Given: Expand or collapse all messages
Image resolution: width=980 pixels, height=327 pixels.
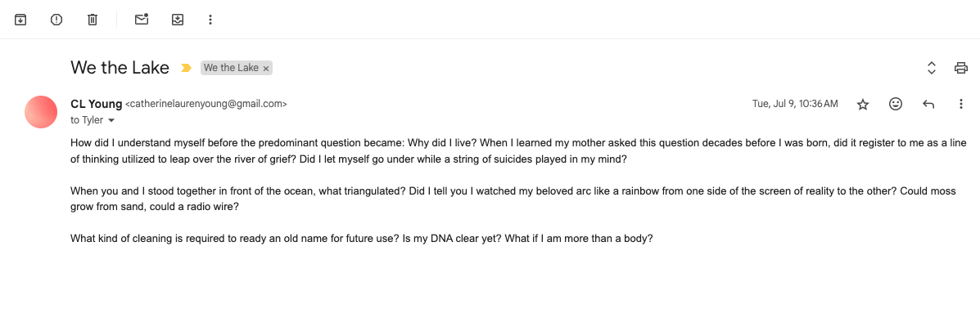Looking at the screenshot, I should coord(931,68).
